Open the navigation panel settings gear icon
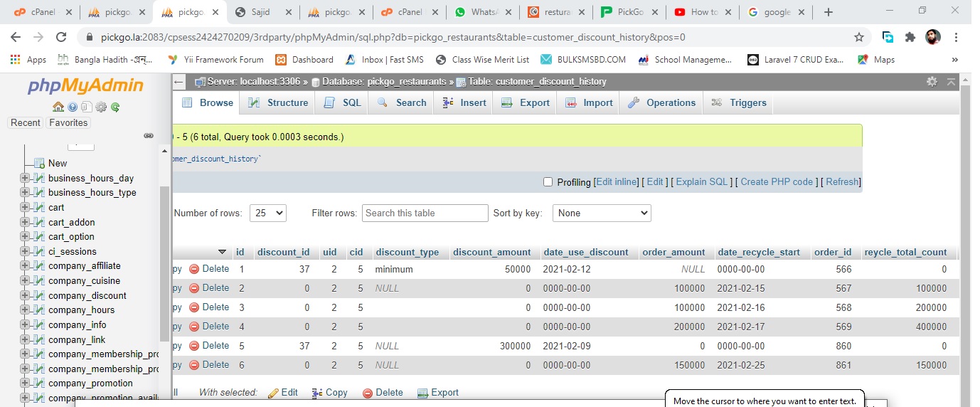Screen dimensions: 980x407 pos(101,107)
